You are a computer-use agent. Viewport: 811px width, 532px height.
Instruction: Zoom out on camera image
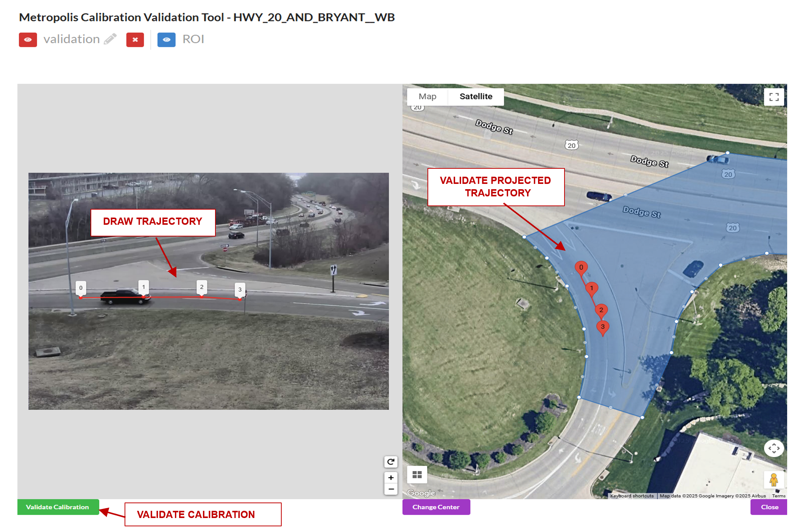[x=391, y=489]
